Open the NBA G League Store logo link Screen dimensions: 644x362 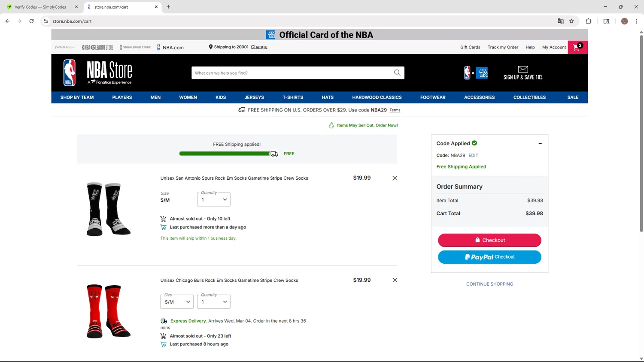click(97, 47)
